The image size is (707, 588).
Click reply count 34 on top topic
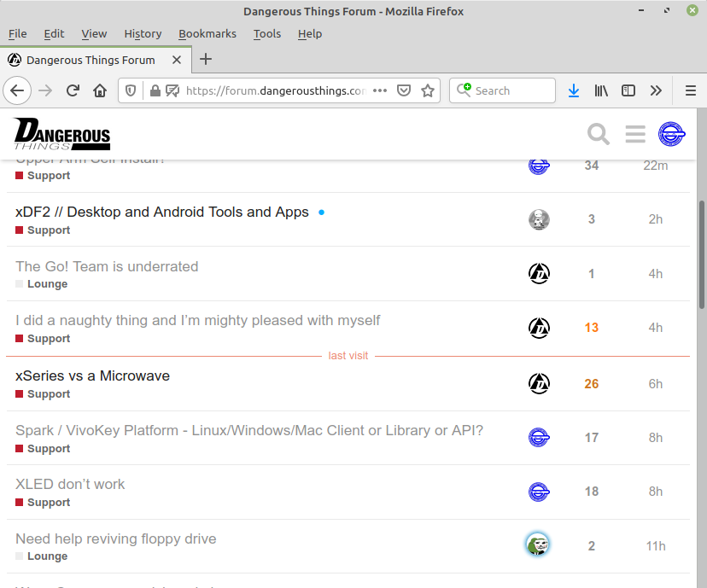(592, 166)
